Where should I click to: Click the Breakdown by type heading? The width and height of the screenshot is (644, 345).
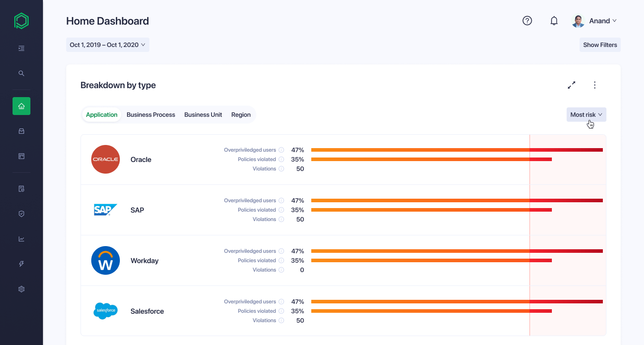pos(118,85)
